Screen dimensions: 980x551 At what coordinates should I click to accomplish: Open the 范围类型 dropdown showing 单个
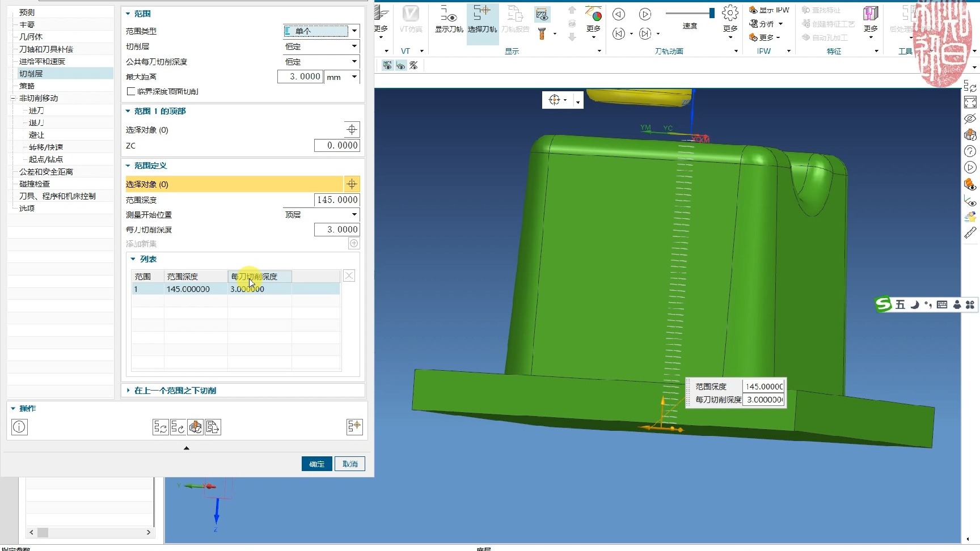click(321, 31)
